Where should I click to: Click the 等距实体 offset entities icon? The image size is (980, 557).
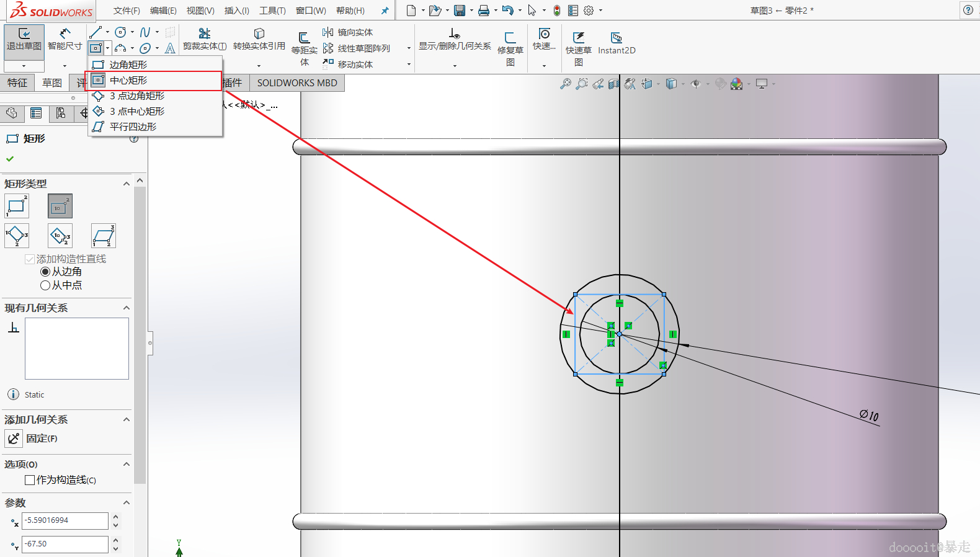coord(304,38)
